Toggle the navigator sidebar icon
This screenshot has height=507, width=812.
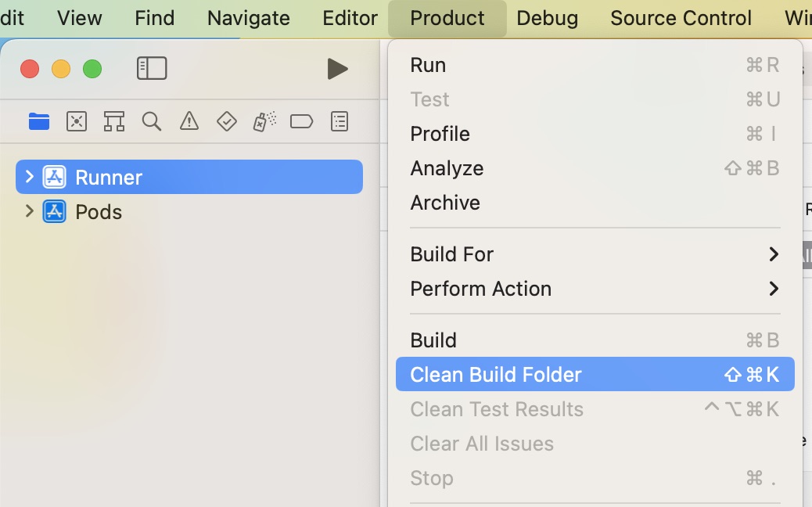(x=152, y=68)
